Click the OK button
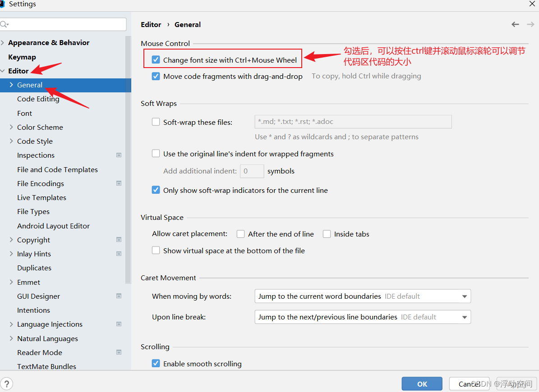The width and height of the screenshot is (539, 392). [x=422, y=384]
